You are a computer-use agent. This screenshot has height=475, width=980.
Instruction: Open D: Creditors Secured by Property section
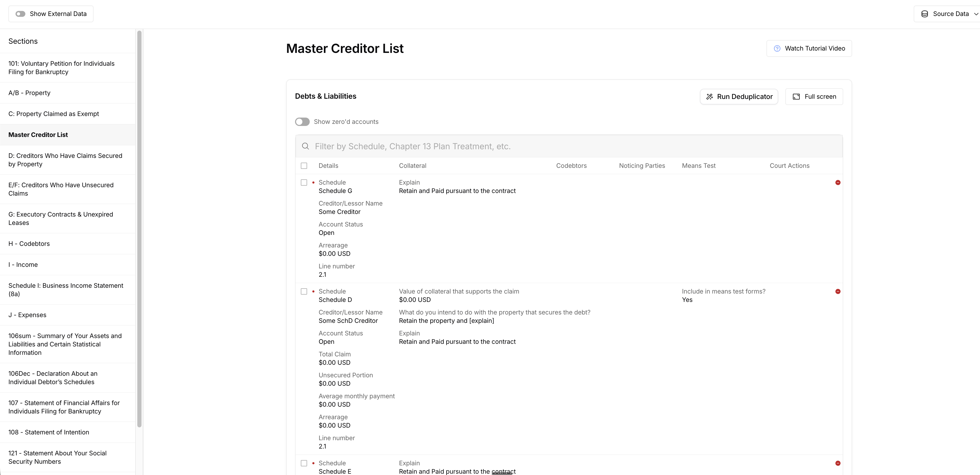68,160
